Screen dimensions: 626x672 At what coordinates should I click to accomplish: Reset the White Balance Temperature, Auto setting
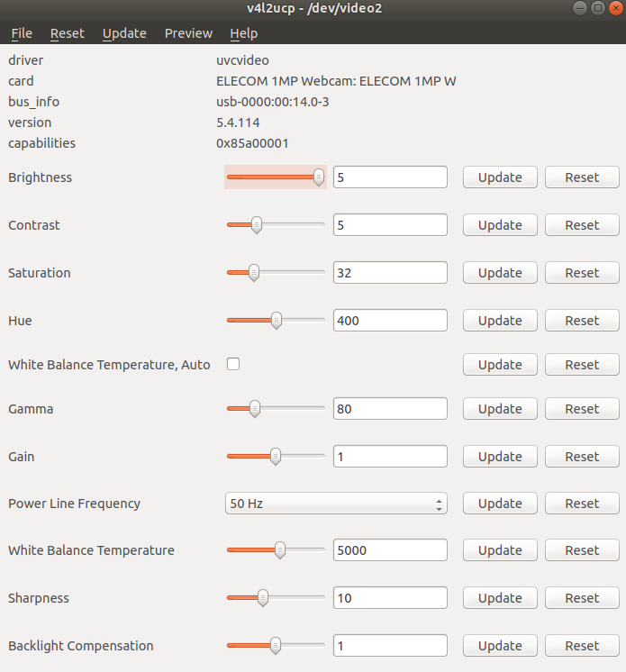(x=582, y=365)
